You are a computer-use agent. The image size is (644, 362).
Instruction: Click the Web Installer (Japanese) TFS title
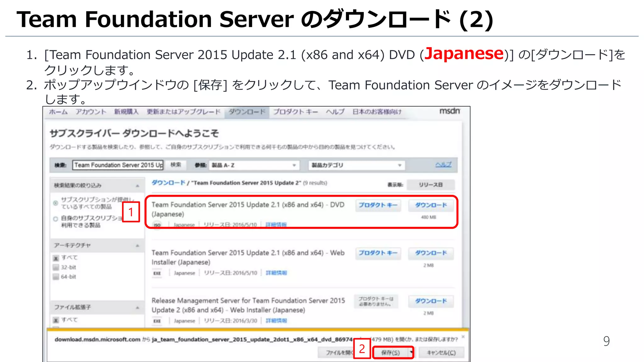click(x=248, y=257)
